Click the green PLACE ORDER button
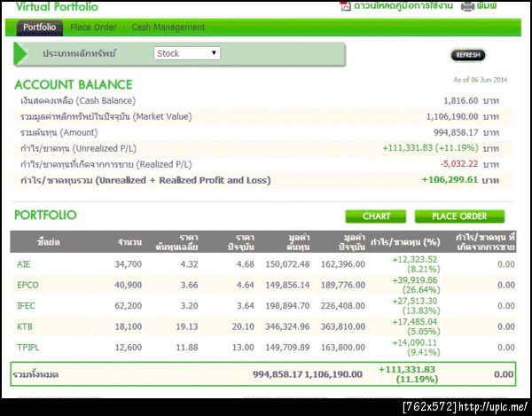This screenshot has height=416, width=532. pos(459,216)
